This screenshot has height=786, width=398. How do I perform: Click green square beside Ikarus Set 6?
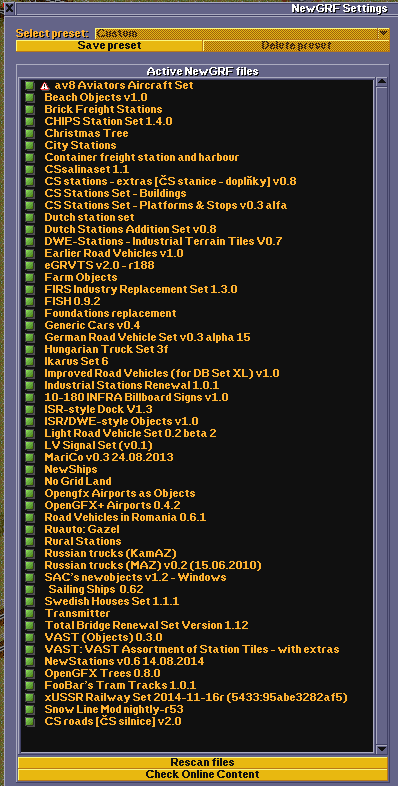pos(30,361)
